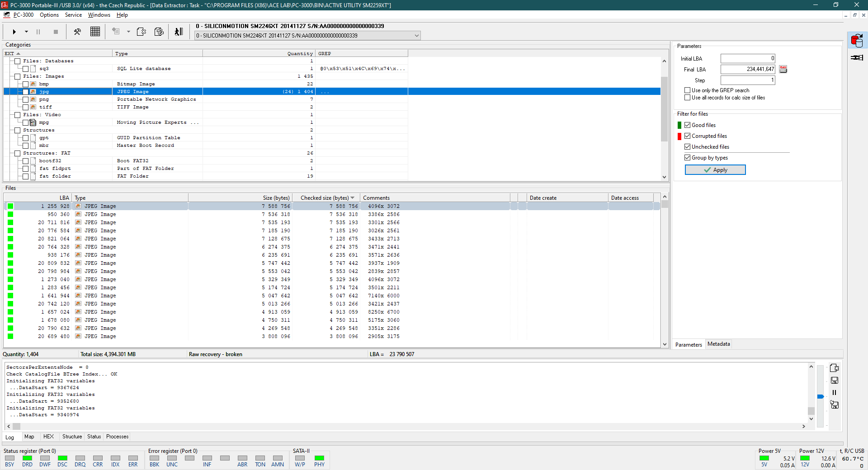Click the MAX drive button beside Final LBA

(x=783, y=69)
